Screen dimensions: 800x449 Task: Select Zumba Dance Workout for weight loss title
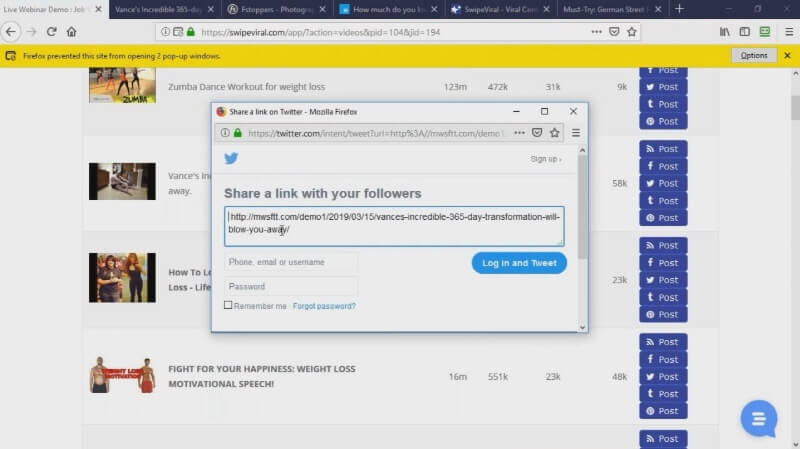tap(246, 87)
